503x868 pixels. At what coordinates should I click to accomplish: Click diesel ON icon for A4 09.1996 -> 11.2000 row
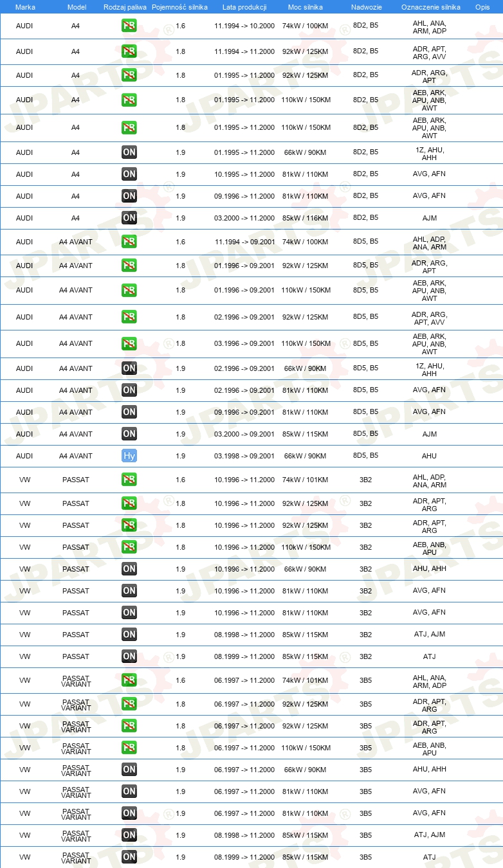pos(129,196)
